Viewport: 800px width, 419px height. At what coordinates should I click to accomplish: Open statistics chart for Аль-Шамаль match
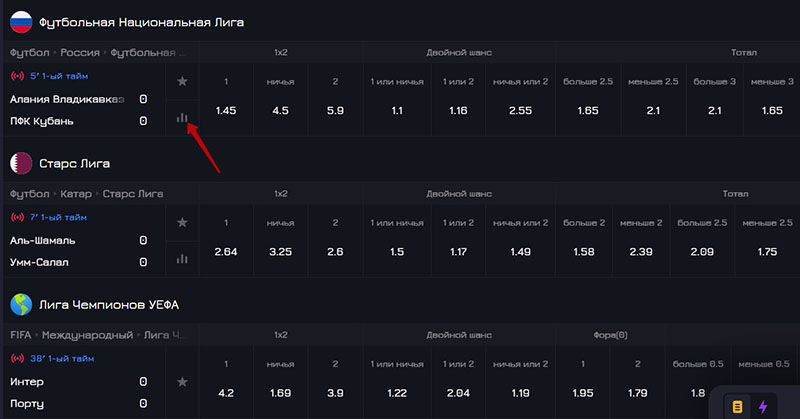(182, 259)
